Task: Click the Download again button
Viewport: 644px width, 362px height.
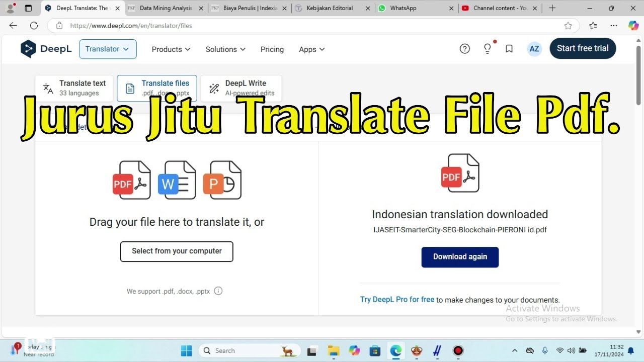Action: point(460,257)
